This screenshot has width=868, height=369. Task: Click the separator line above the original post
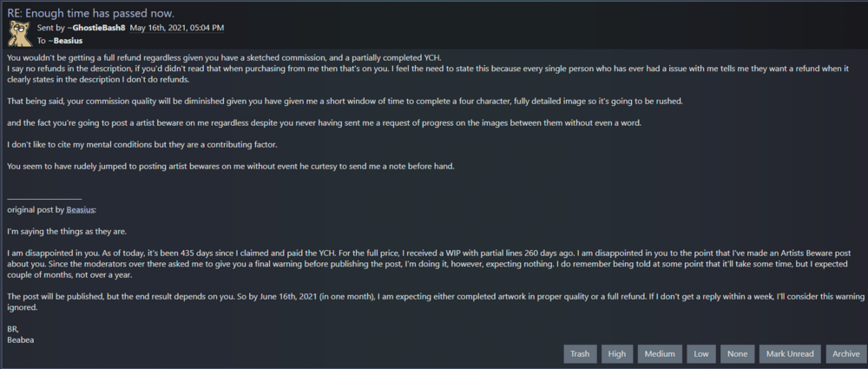pyautogui.click(x=44, y=198)
